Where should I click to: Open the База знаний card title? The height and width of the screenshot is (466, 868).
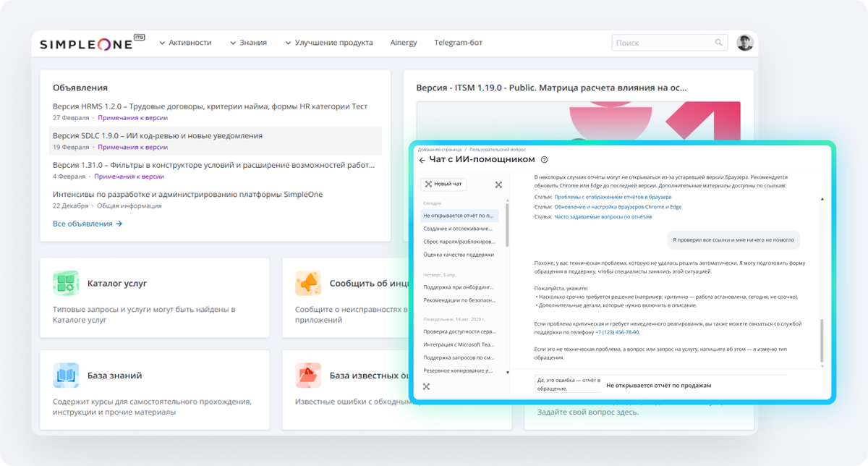point(114,376)
